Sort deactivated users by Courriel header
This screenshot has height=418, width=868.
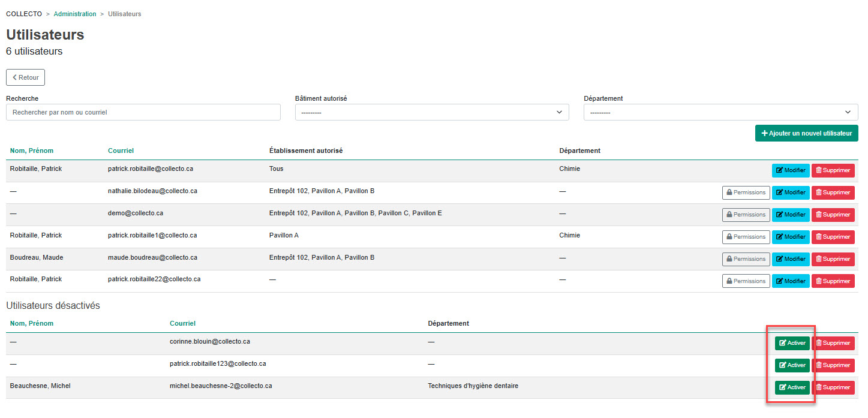[182, 323]
